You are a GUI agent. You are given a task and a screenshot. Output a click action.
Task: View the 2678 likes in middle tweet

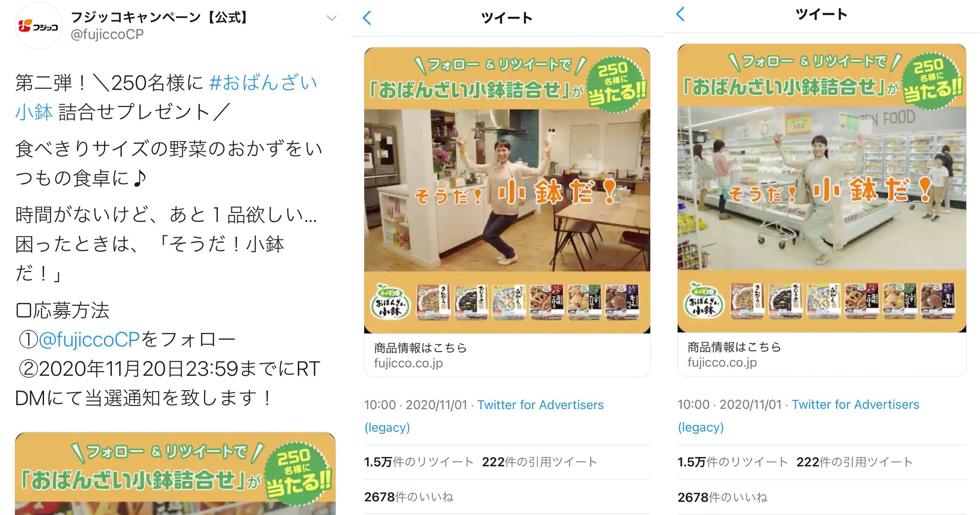pyautogui.click(x=409, y=497)
